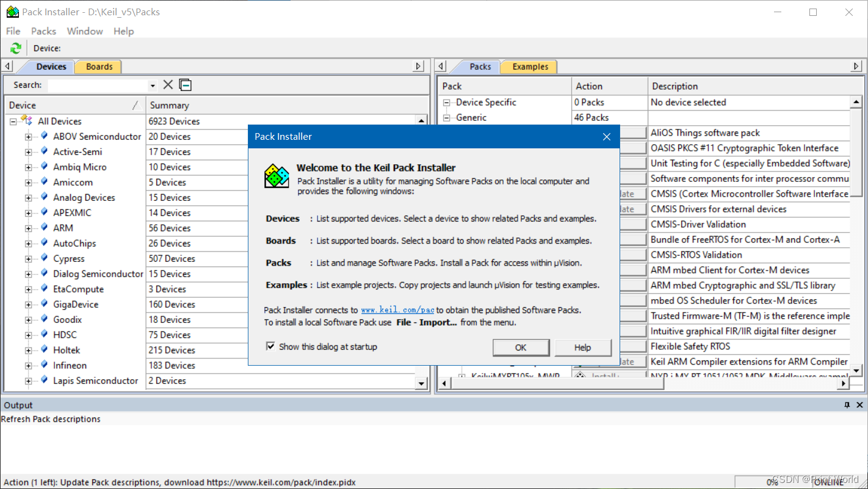Open the www.keil.com/pack link
This screenshot has width=868, height=489.
[398, 310]
